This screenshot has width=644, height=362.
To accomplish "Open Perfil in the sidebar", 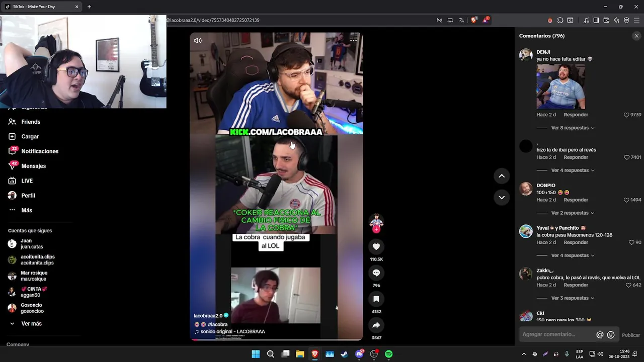I will pos(28,196).
